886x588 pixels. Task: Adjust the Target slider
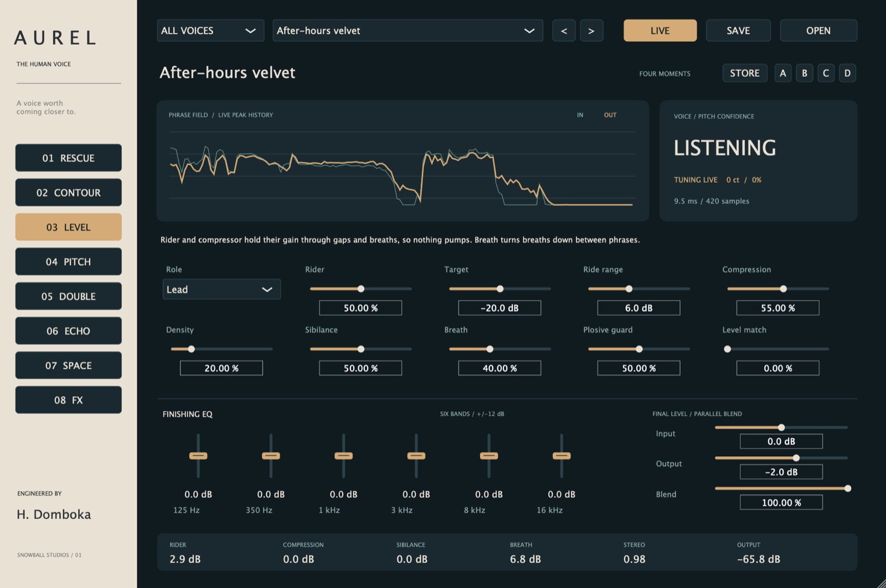[x=500, y=288]
